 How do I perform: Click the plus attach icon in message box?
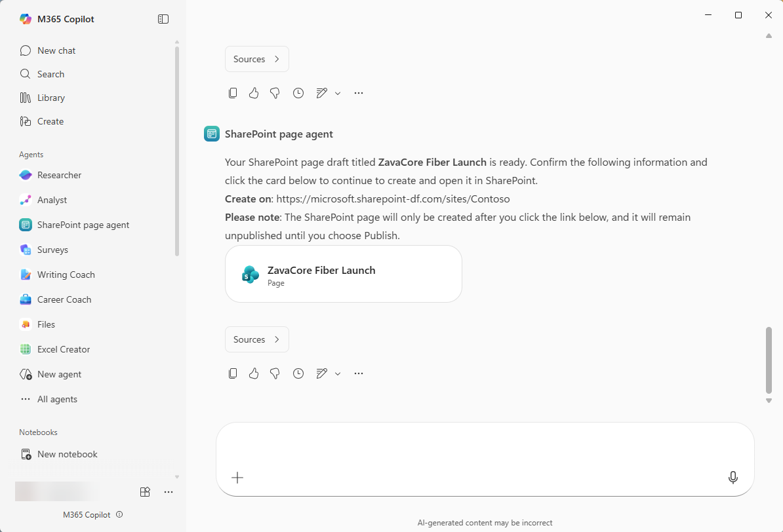point(237,478)
